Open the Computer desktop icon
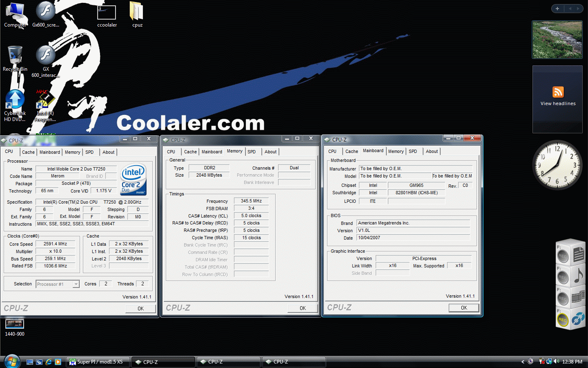 [x=15, y=14]
